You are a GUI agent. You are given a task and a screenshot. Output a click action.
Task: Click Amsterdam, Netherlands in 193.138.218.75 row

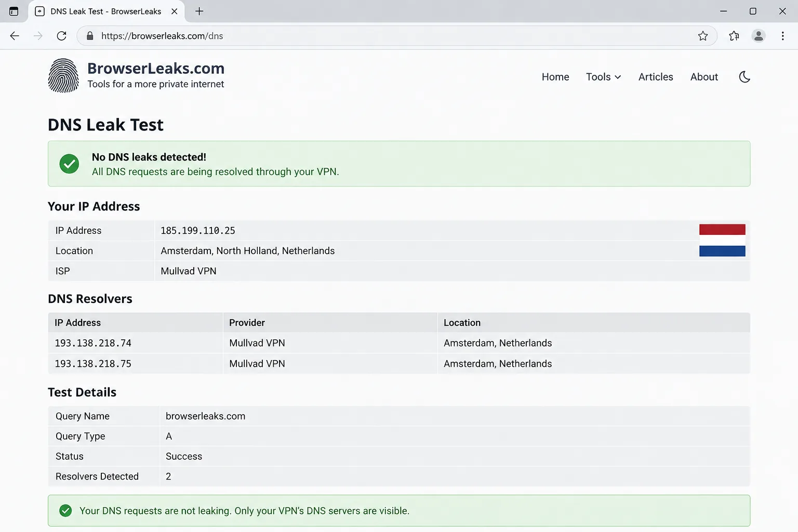(x=498, y=364)
